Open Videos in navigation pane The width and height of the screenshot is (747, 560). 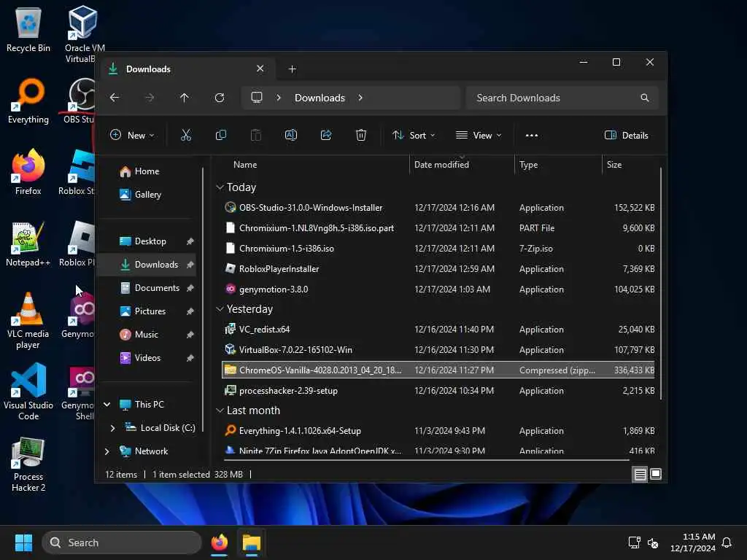[147, 358]
